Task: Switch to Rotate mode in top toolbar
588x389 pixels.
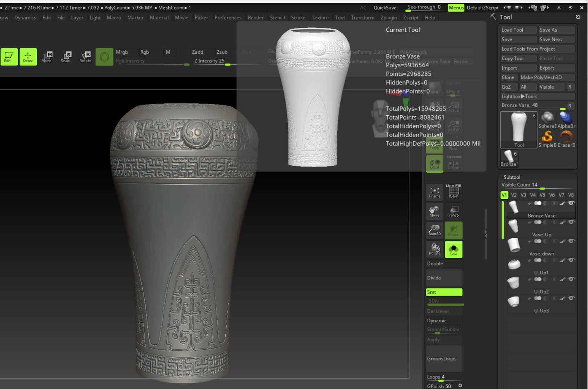Action: pos(85,57)
